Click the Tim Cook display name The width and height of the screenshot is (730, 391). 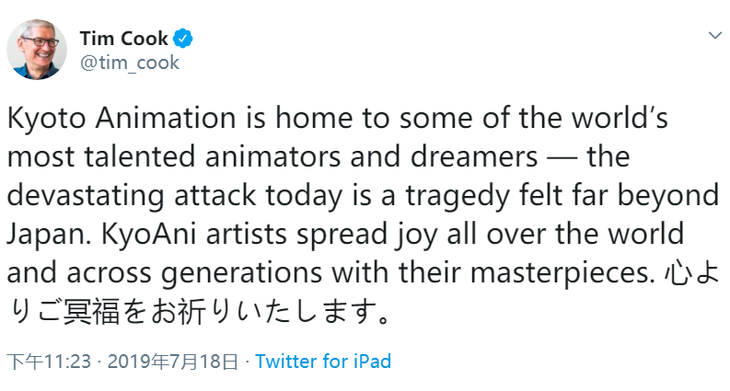click(124, 38)
